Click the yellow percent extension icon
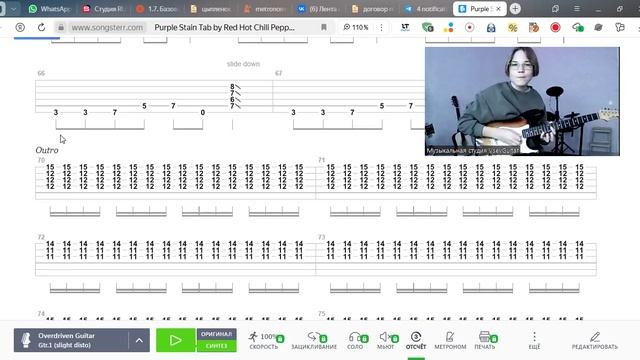This screenshot has width=640, height=360. (x=512, y=27)
